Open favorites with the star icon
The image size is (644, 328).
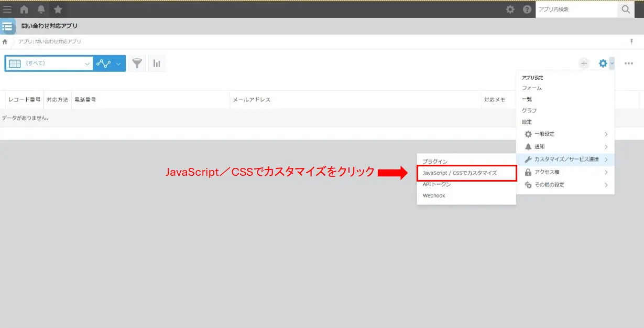coord(58,9)
